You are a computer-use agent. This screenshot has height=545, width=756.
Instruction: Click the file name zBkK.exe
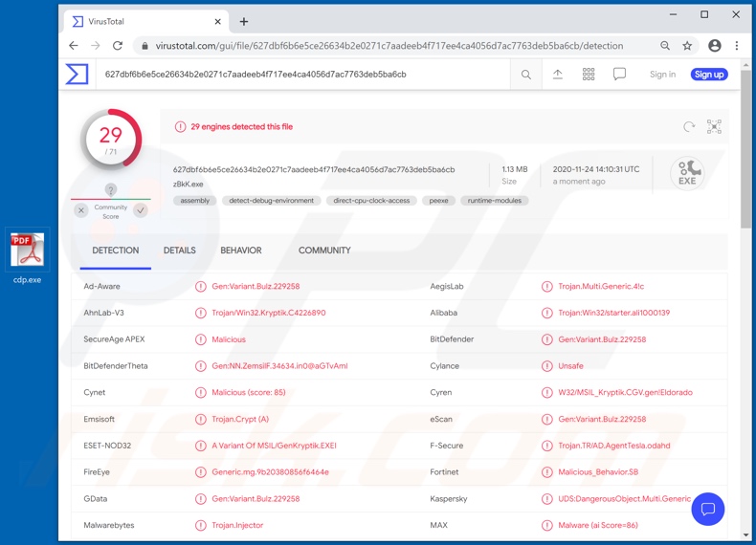(x=188, y=185)
